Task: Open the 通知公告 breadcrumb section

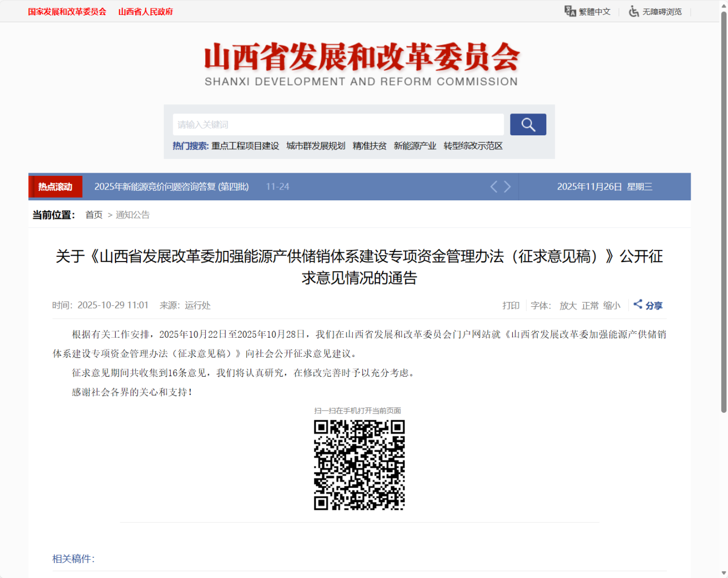Action: tap(132, 215)
